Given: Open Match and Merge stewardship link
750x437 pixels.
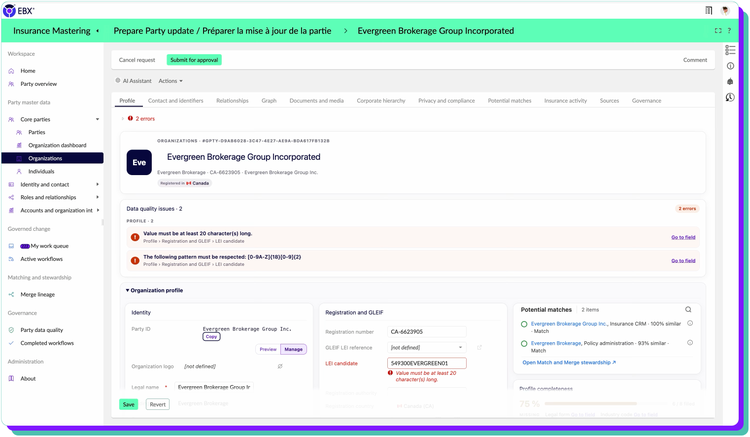Looking at the screenshot, I should tap(569, 362).
